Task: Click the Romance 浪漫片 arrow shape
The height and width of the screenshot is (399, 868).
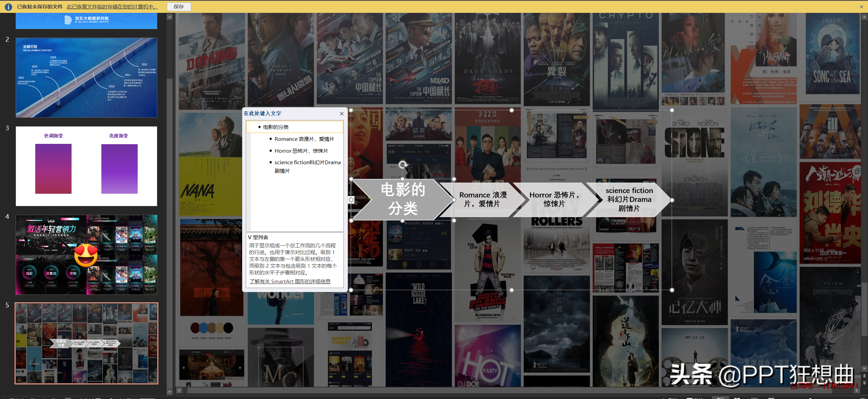Action: click(483, 199)
